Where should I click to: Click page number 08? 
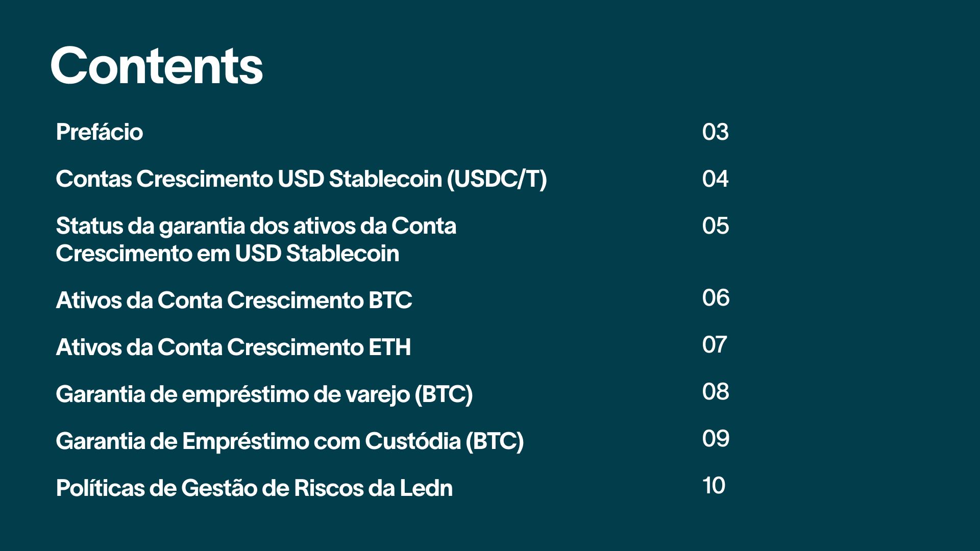[x=716, y=392]
